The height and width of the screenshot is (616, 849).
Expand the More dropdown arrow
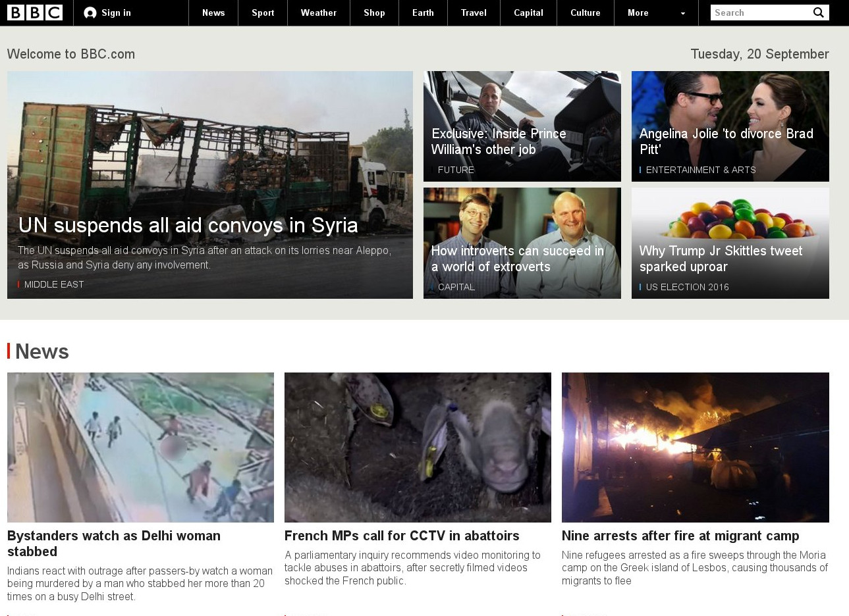point(682,13)
